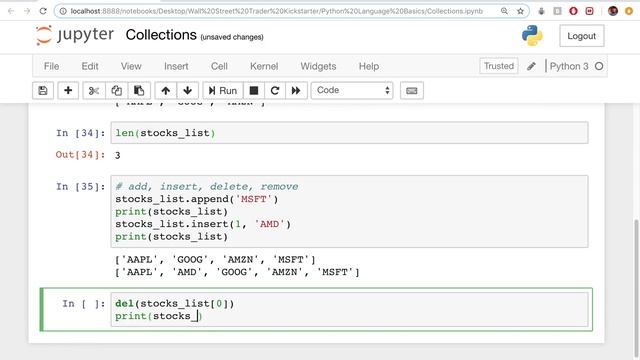The height and width of the screenshot is (360, 640).
Task: Restart the kernel icon
Action: [275, 90]
